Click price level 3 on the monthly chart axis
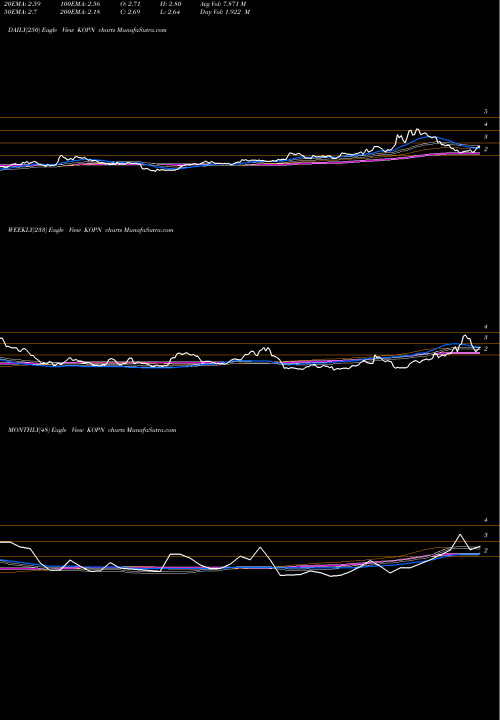The image size is (500, 720). coord(485,535)
